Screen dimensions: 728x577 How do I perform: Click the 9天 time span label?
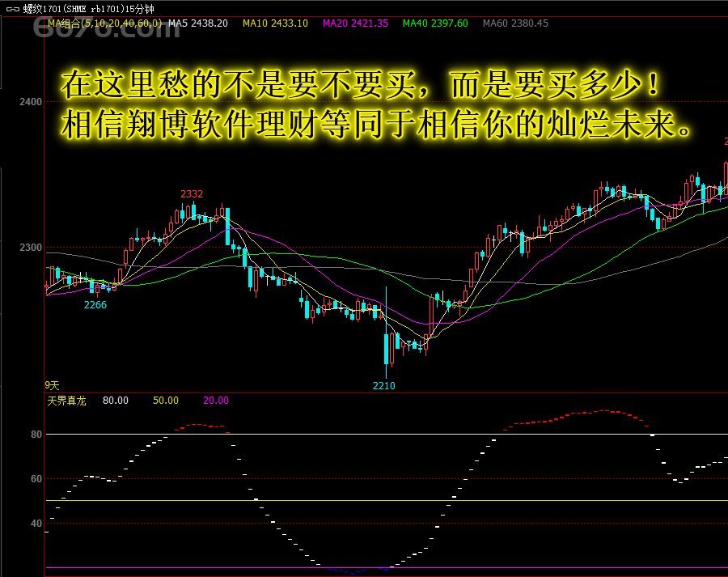pyautogui.click(x=52, y=385)
